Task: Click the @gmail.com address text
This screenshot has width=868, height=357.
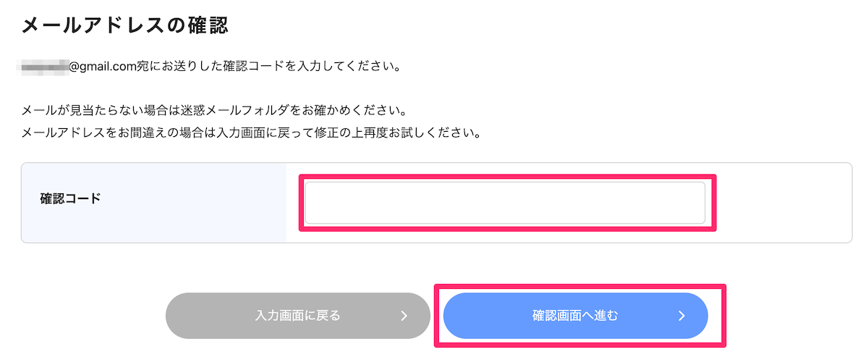Action: coord(103,67)
